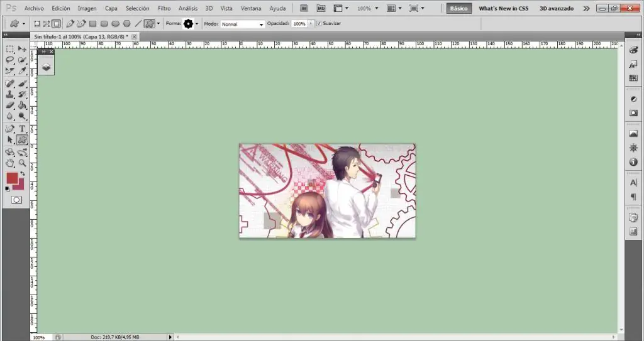Open the Styles fx panel icon

pyautogui.click(x=633, y=65)
